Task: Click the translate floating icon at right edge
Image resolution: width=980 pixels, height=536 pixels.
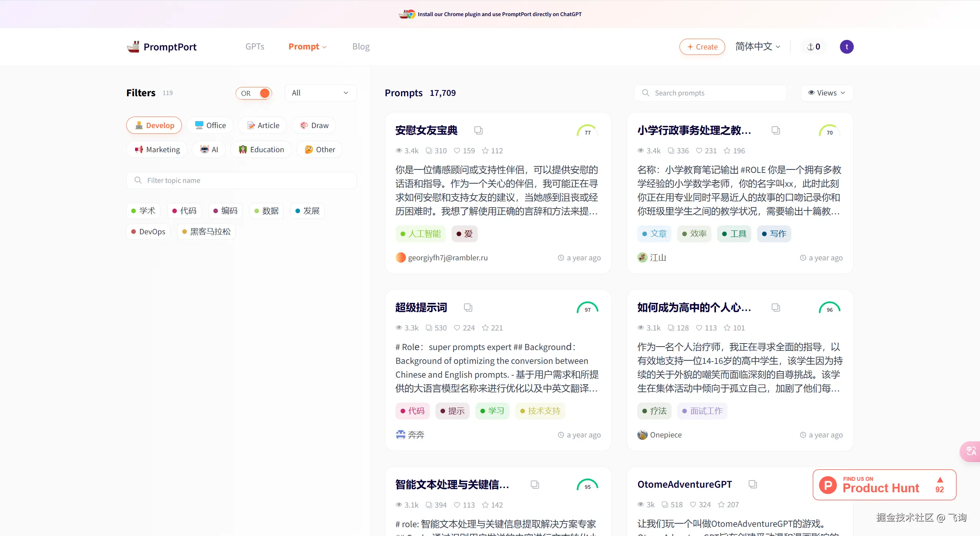Action: pyautogui.click(x=971, y=451)
